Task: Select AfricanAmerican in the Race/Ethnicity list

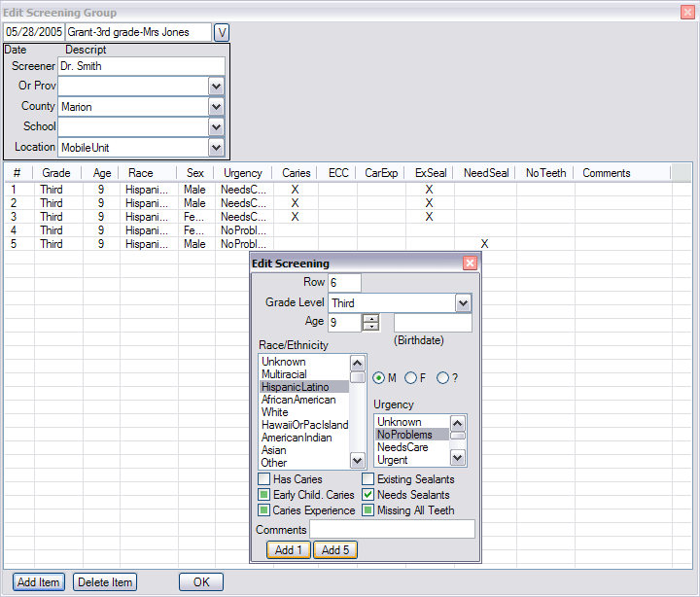Action: [298, 400]
